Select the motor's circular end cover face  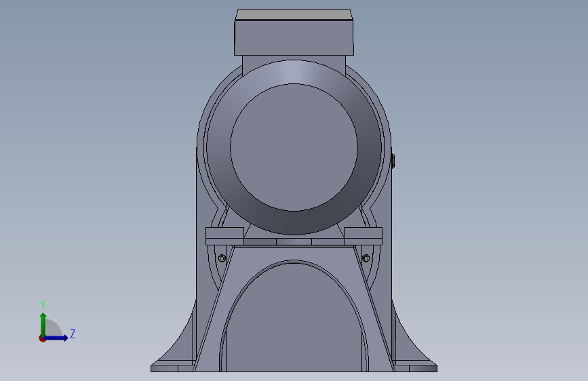tap(294, 147)
